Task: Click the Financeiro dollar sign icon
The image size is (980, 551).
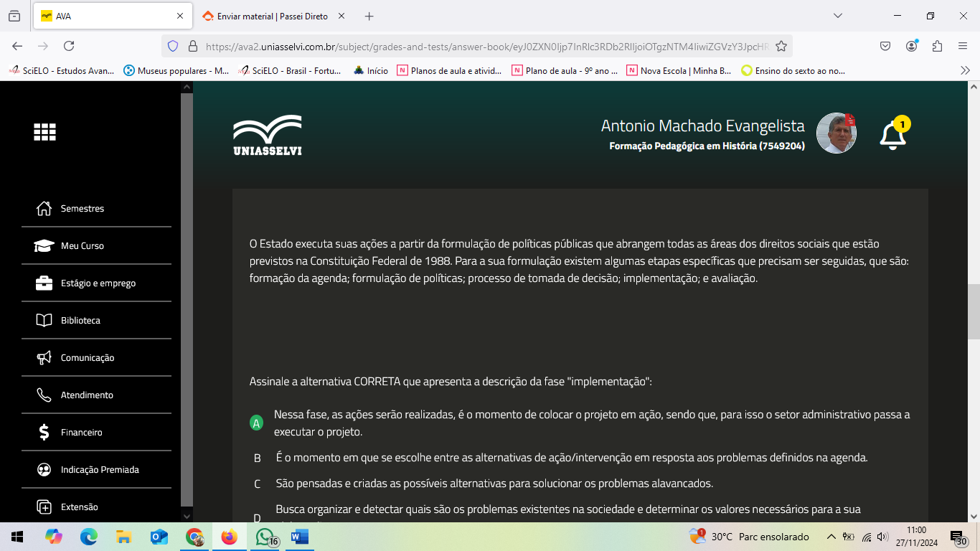Action: coord(44,433)
